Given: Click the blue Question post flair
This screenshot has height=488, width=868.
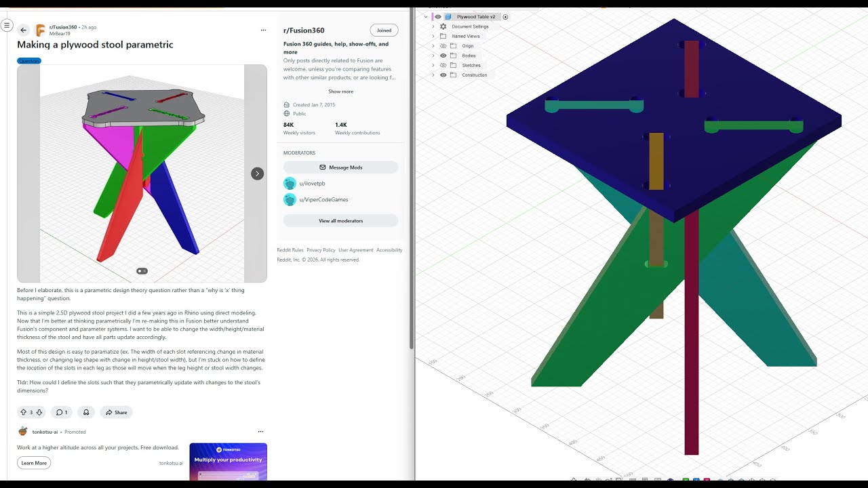Looking at the screenshot, I should (29, 61).
